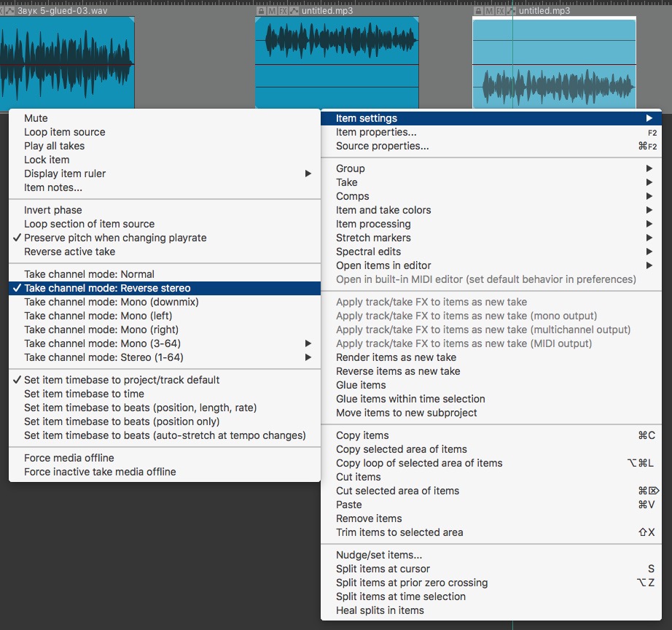Screen dimensions: 672x630
Task: Toggle Loop section of item source
Action: click(x=165, y=224)
